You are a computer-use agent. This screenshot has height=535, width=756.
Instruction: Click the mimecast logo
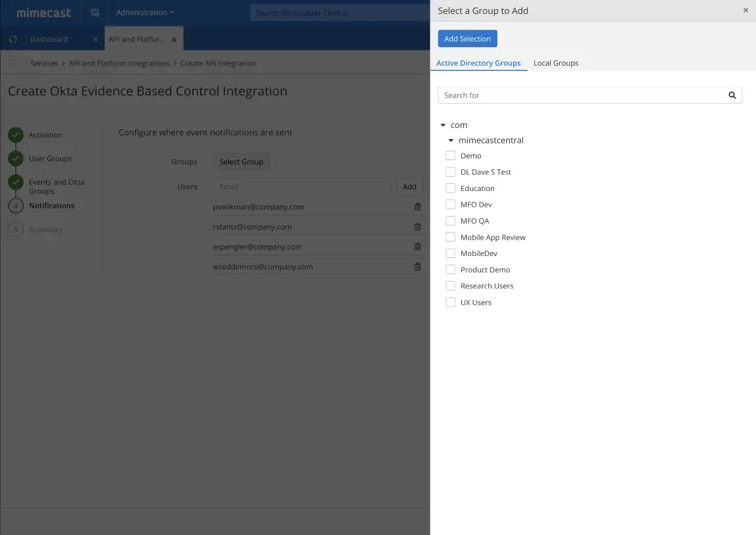(44, 13)
